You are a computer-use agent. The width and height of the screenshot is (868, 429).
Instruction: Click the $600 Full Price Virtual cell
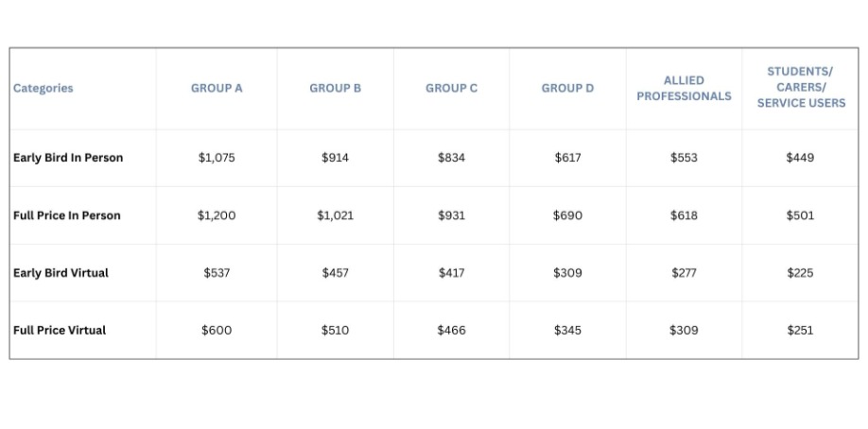click(217, 331)
